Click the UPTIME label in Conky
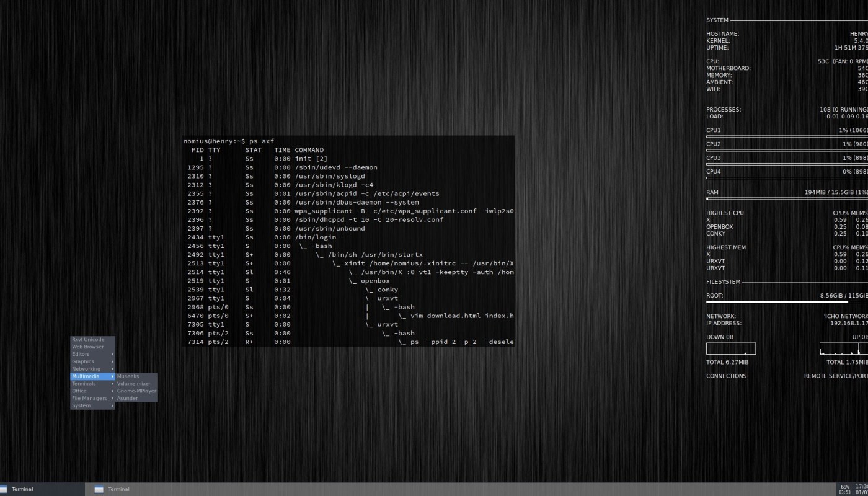868x496 pixels. pos(717,47)
